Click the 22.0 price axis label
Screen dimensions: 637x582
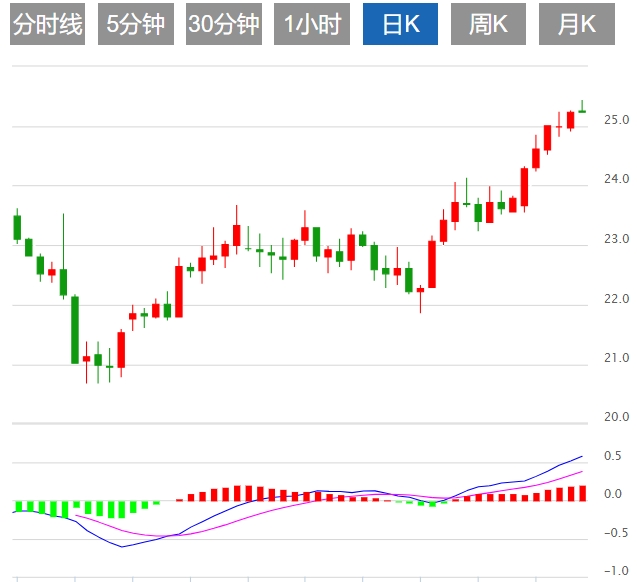616,299
